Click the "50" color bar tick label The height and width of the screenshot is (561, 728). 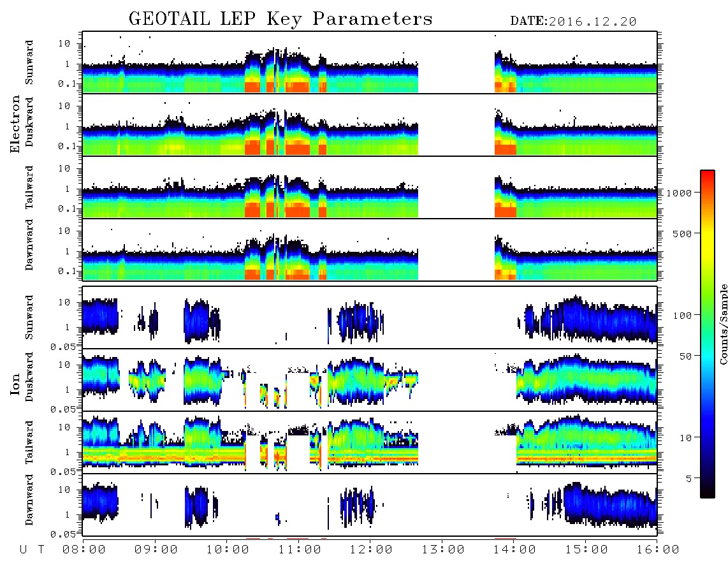click(x=685, y=356)
